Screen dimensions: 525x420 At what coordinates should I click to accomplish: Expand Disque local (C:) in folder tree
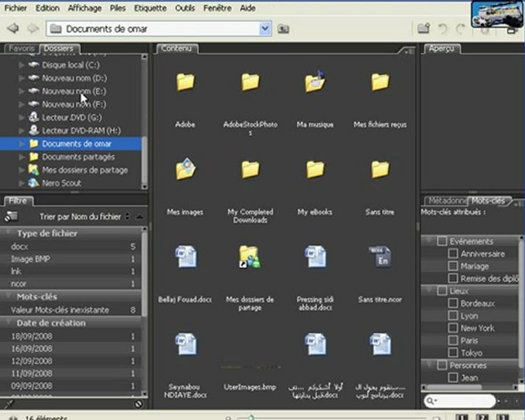pos(22,65)
